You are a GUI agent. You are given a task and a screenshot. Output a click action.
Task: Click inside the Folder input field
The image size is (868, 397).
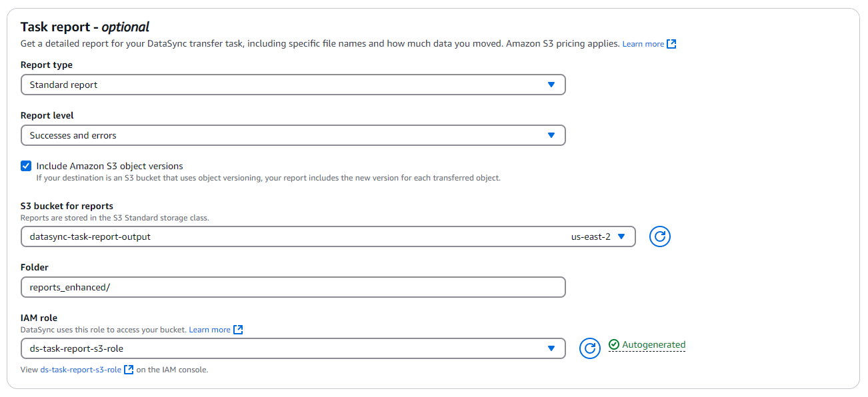click(293, 286)
